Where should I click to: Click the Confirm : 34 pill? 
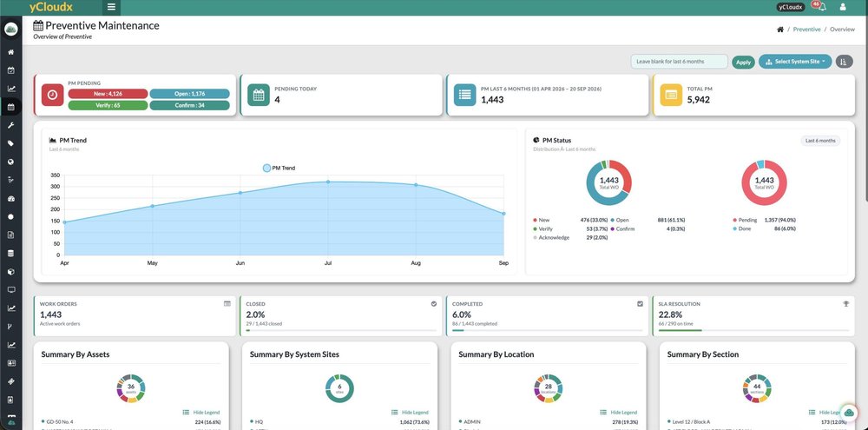click(189, 105)
